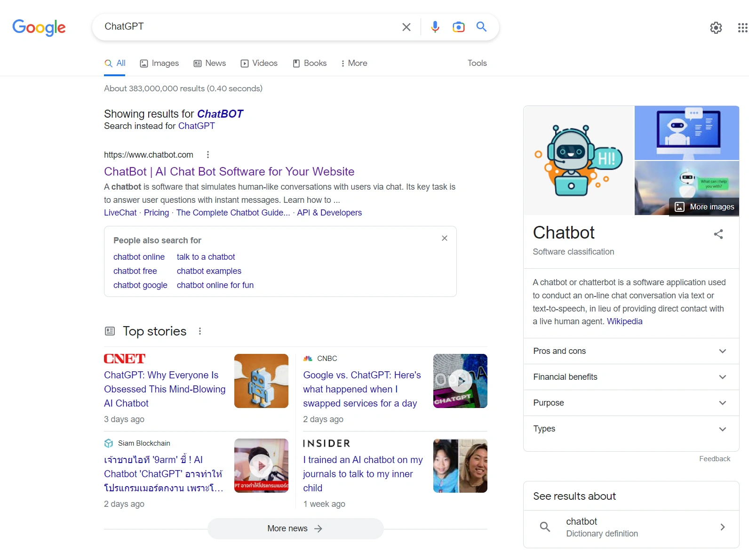749x560 pixels.
Task: Start voice search with the microphone icon
Action: tap(435, 27)
